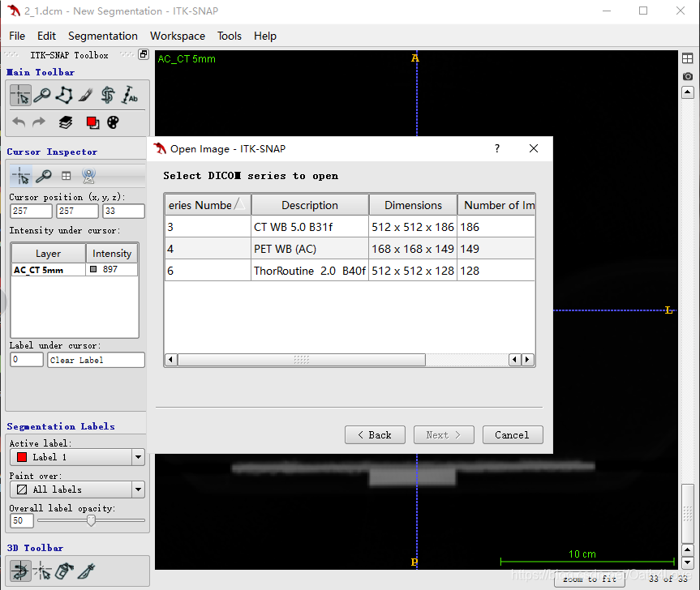Viewport: 700px width, 590px height.
Task: Open the layer inspector stack icon
Action: [x=66, y=122]
